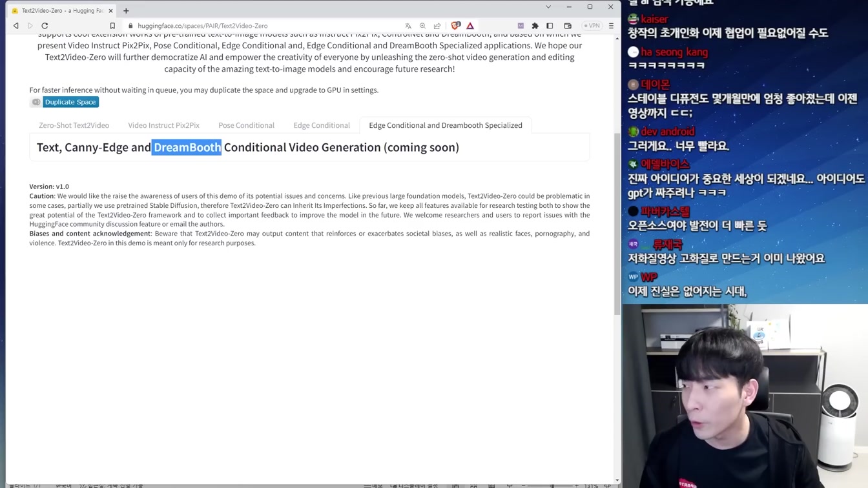Screen dimensions: 868x488
Task: Open the Brave Shields lion icon
Action: tap(456, 26)
